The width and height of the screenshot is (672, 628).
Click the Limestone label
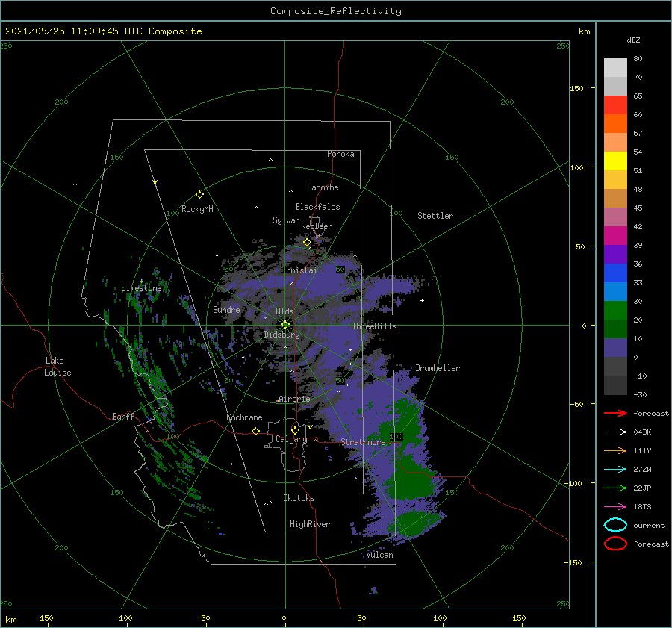(141, 288)
